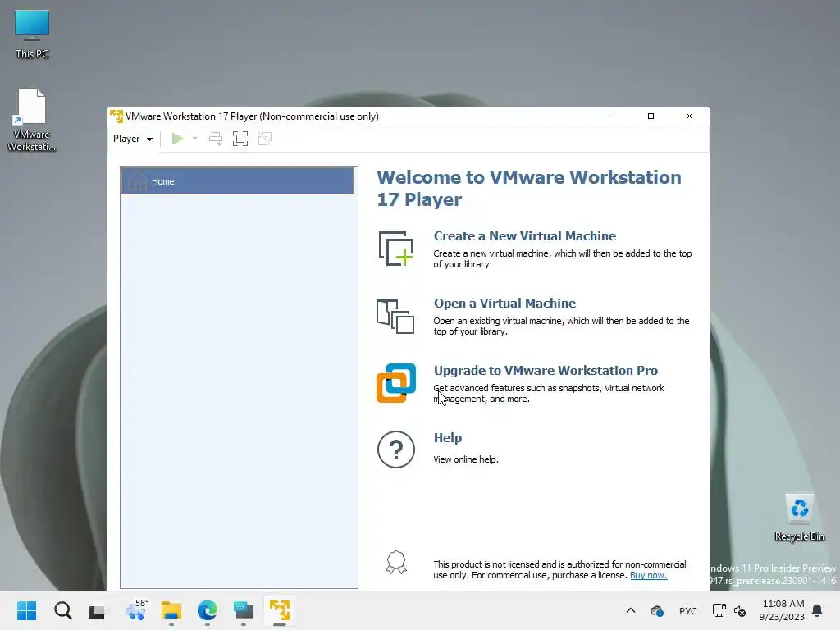Select Home in the library sidebar
Viewport: 840px width, 630px height.
237,181
